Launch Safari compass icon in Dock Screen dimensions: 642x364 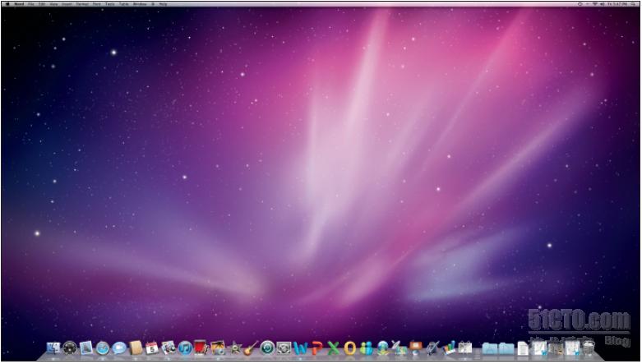(x=103, y=348)
